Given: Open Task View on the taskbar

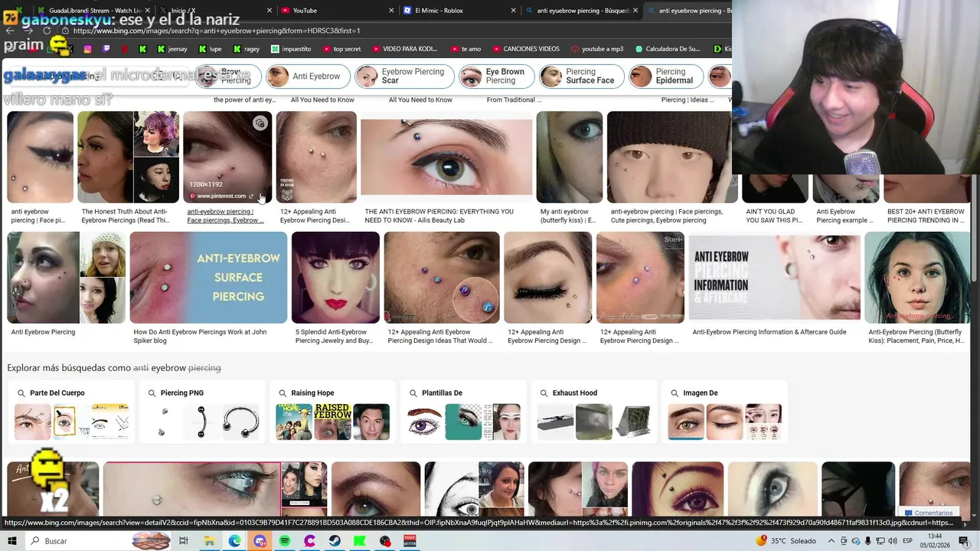Looking at the screenshot, I should [x=184, y=541].
